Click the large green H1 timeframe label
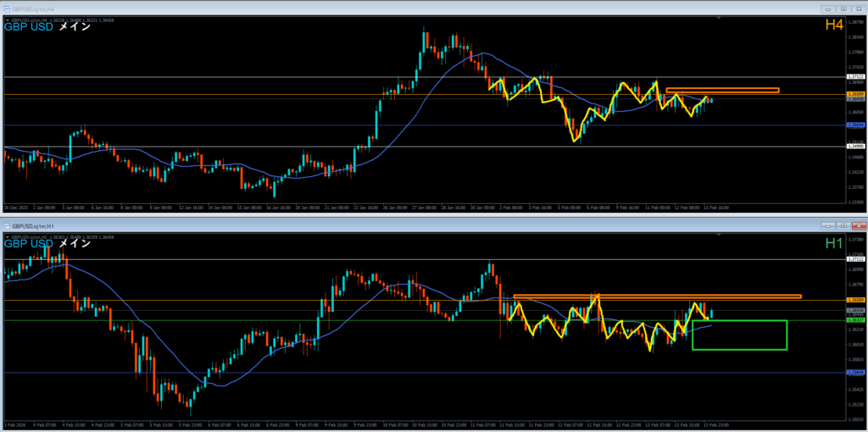The image size is (868, 432). [833, 244]
